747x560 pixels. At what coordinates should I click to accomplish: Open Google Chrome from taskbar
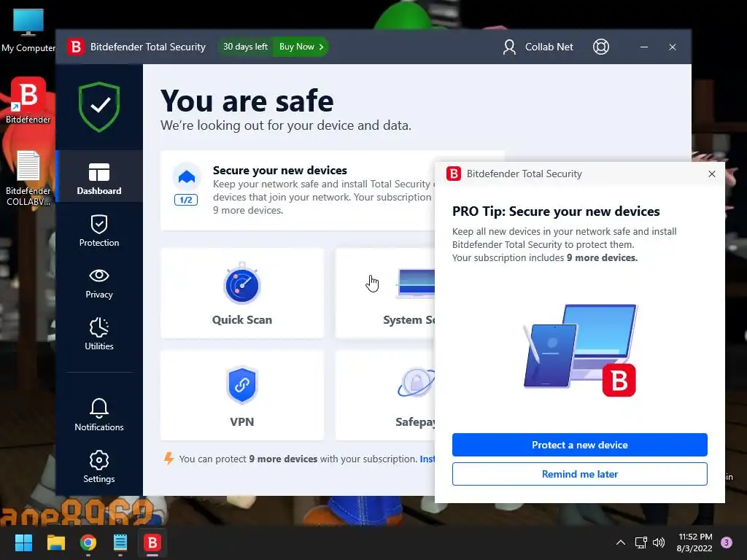[88, 542]
